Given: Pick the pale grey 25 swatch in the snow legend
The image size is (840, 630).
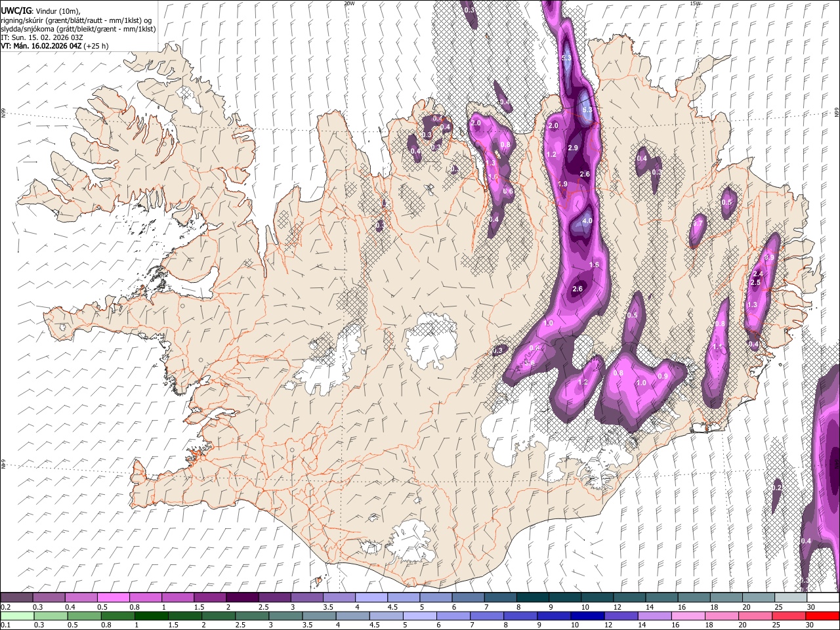Looking at the screenshot, I should pyautogui.click(x=790, y=597).
